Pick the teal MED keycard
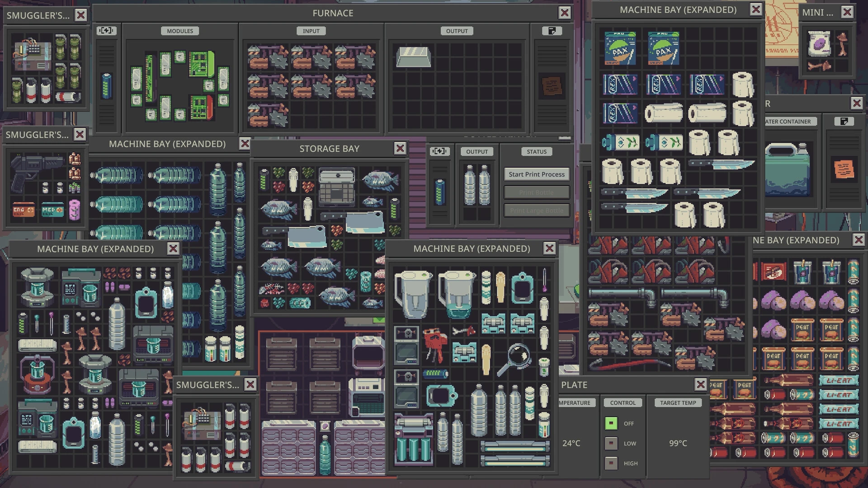This screenshot has height=488, width=868. point(53,211)
